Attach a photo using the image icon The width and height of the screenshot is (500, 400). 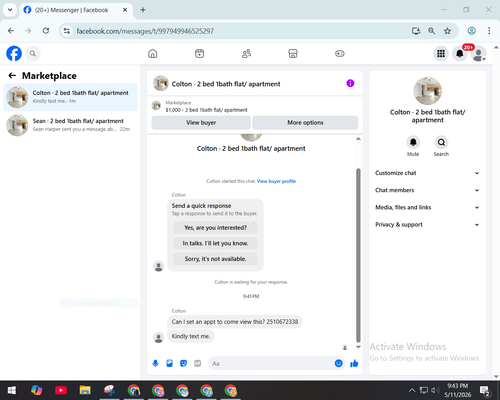point(169,363)
